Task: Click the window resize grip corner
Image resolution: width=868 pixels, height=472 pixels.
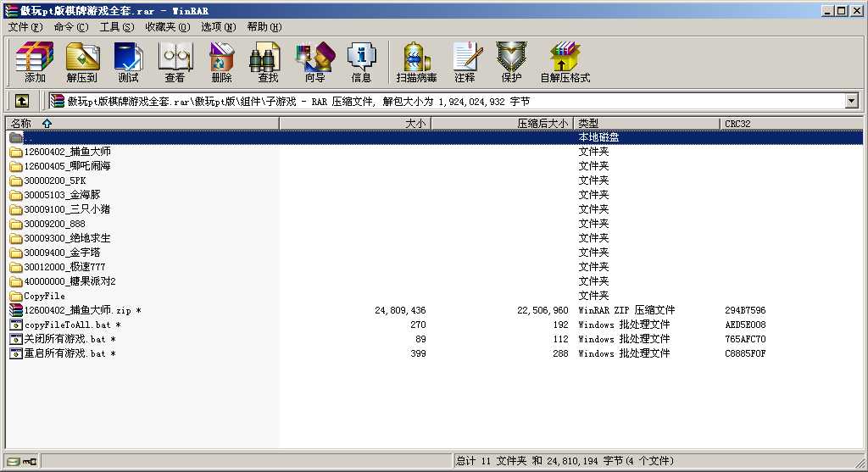Action: click(x=860, y=464)
